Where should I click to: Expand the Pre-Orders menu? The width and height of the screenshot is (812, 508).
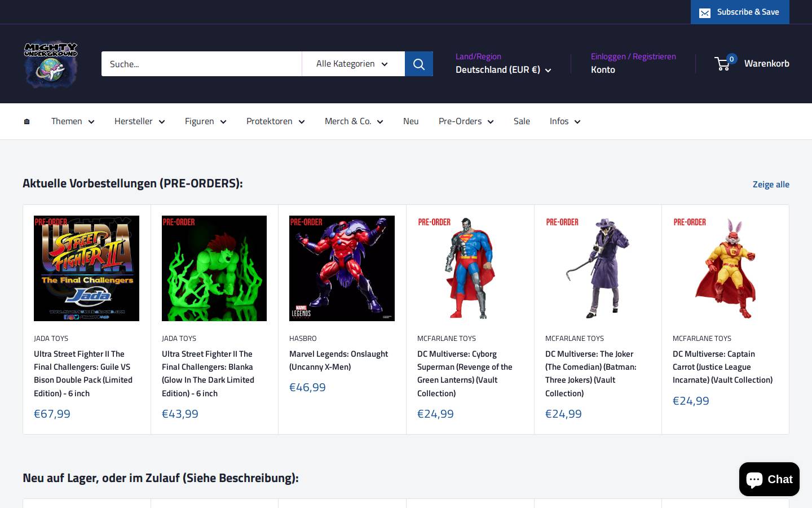(x=466, y=121)
